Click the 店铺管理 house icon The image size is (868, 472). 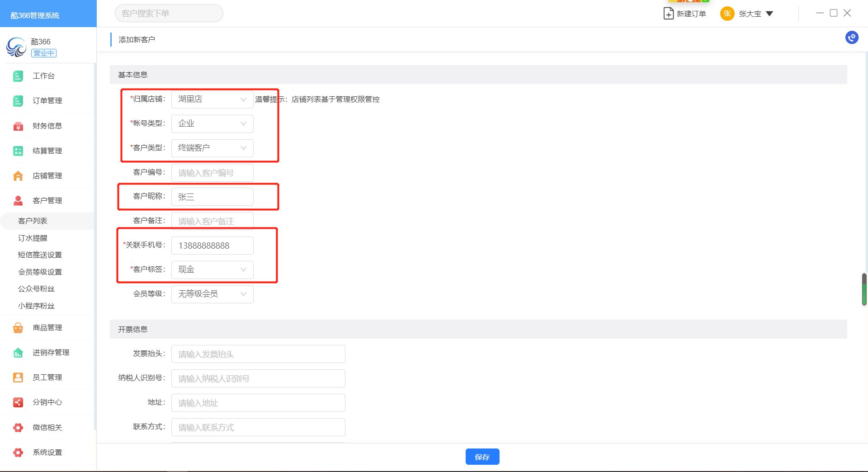(18, 176)
